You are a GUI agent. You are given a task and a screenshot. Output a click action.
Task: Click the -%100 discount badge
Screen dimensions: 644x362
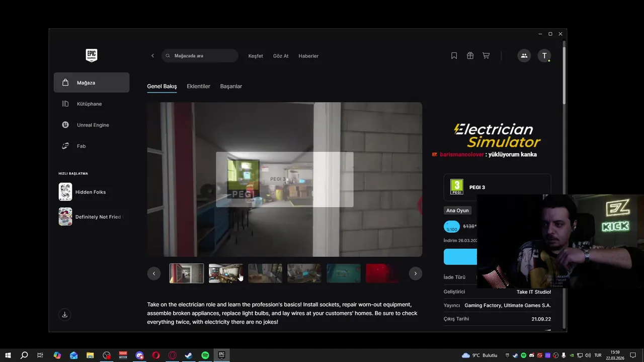coord(452,227)
